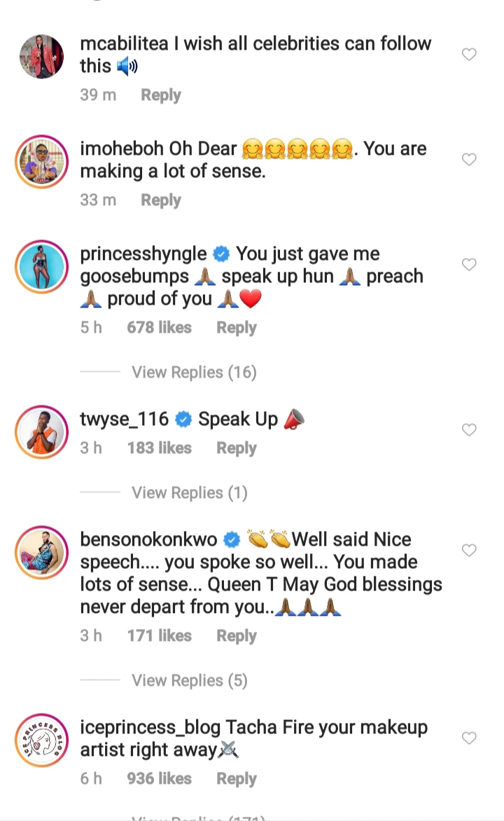
Task: Tap the heart beside imoheboh's comment
Action: pyautogui.click(x=469, y=160)
